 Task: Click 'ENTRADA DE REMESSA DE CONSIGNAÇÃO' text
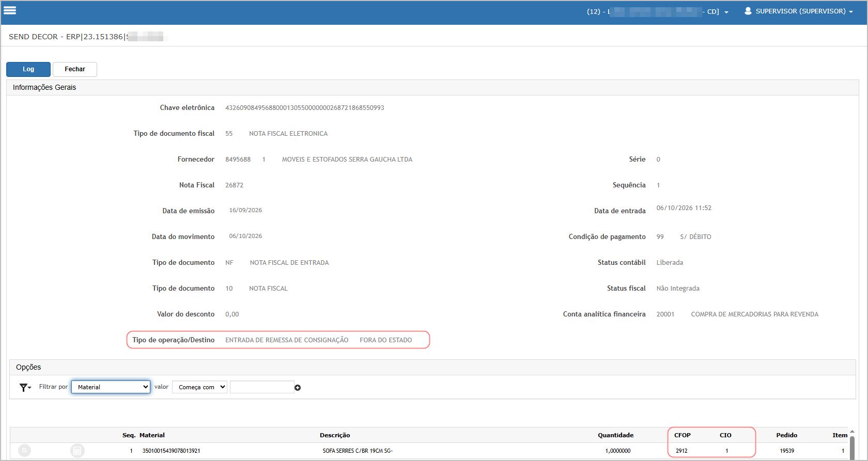(x=287, y=340)
